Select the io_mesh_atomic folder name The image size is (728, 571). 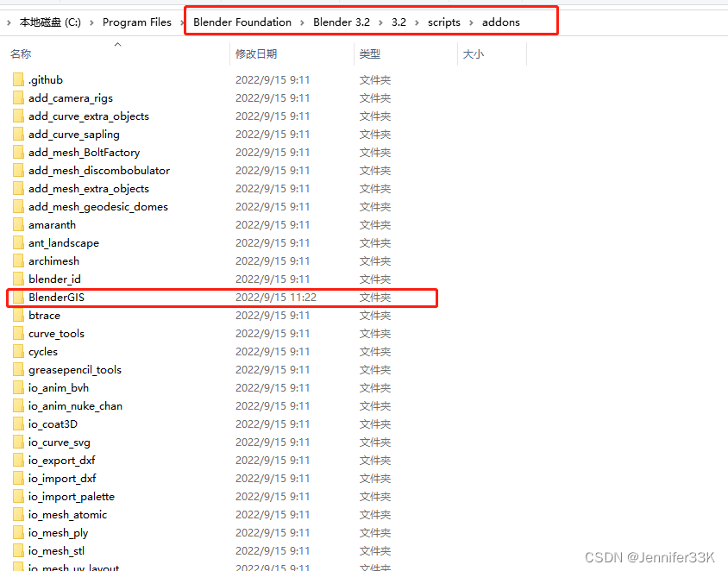[68, 514]
